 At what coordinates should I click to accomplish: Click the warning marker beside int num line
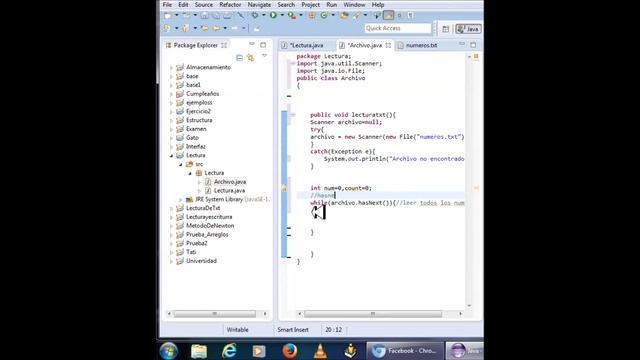(x=284, y=188)
